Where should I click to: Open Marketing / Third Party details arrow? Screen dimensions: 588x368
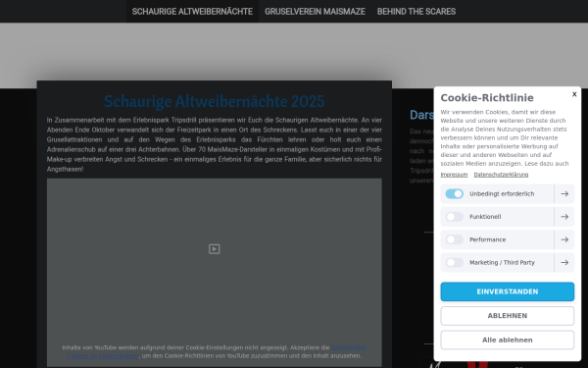pos(564,262)
